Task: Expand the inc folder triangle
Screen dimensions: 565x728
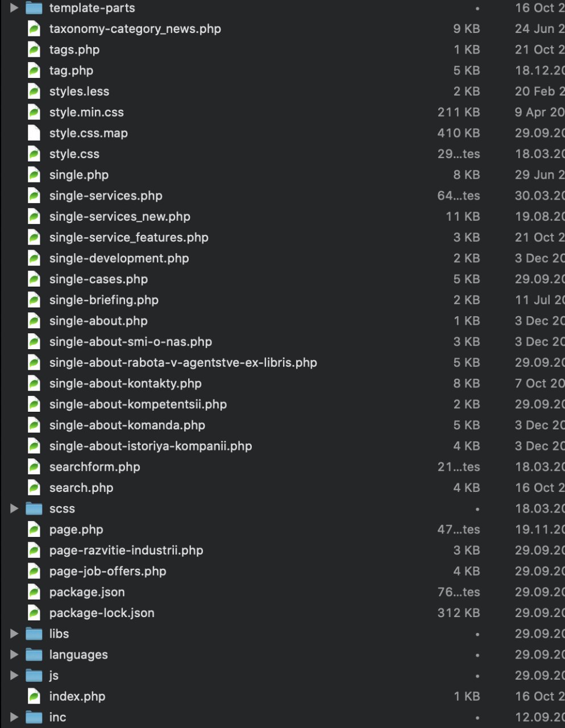Action: click(x=14, y=717)
